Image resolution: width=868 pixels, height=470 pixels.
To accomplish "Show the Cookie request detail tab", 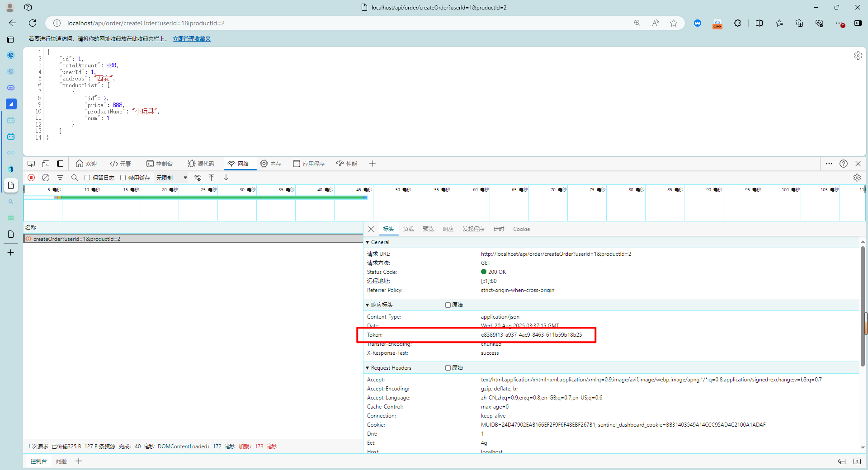I will click(x=521, y=229).
